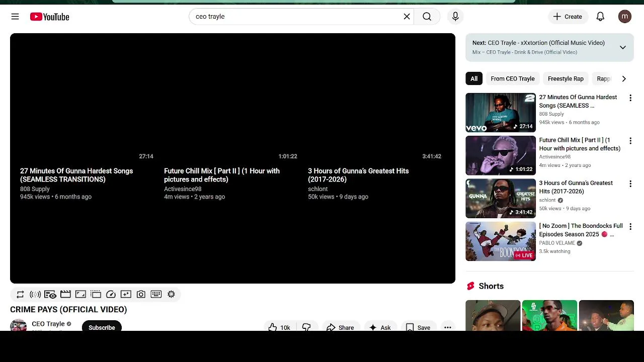This screenshot has height=362, width=644.
Task: Open options for Future Chill Mix sidebar video
Action: tap(630, 141)
